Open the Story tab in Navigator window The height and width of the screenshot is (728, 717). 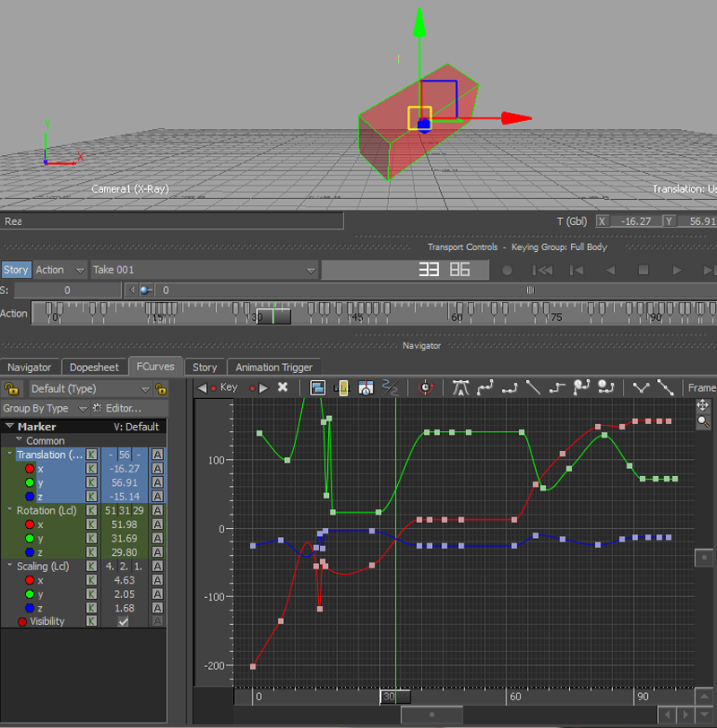(204, 368)
